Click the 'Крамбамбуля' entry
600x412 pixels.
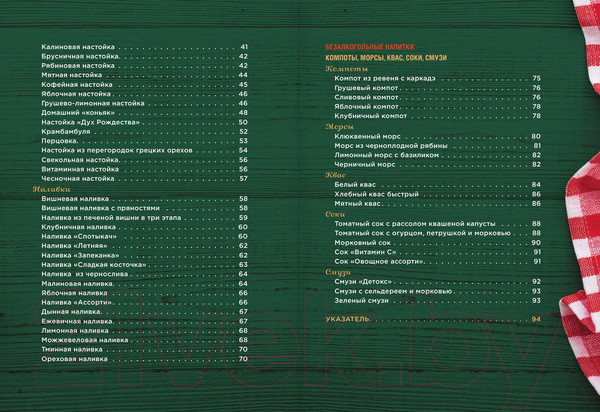(70, 132)
